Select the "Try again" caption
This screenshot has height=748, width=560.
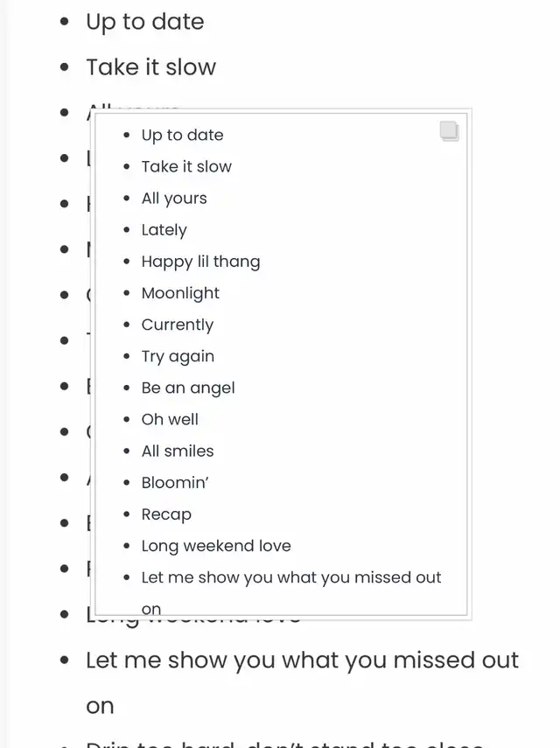tap(178, 356)
